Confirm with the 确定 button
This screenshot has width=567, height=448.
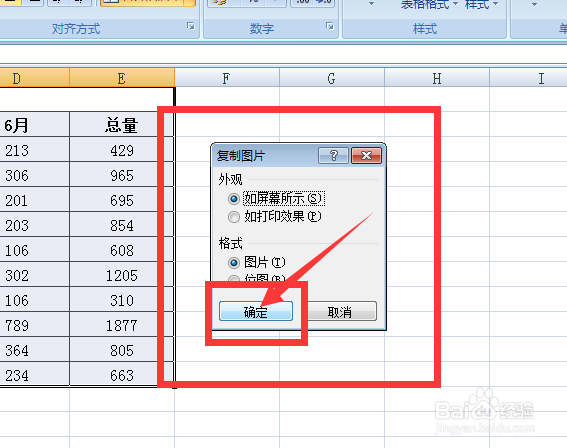(256, 311)
